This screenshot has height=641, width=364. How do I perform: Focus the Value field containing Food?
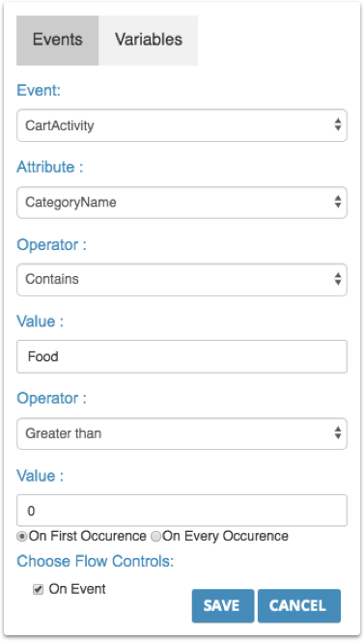coord(182,356)
